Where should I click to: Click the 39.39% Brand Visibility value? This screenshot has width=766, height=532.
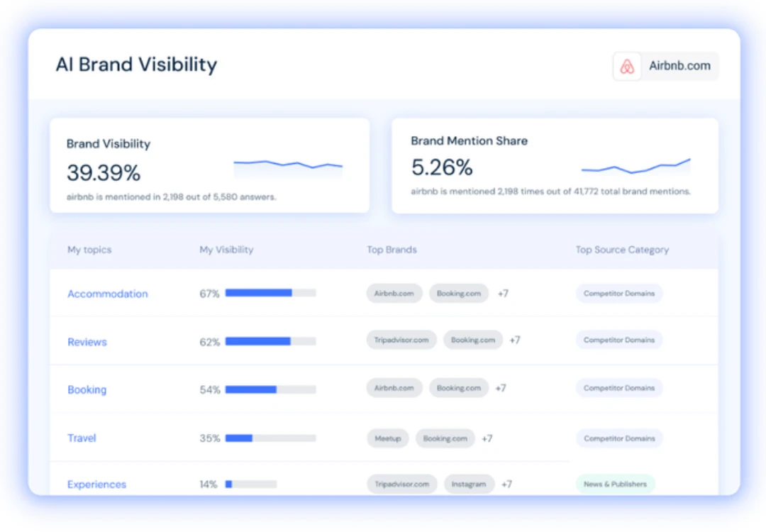coord(104,172)
